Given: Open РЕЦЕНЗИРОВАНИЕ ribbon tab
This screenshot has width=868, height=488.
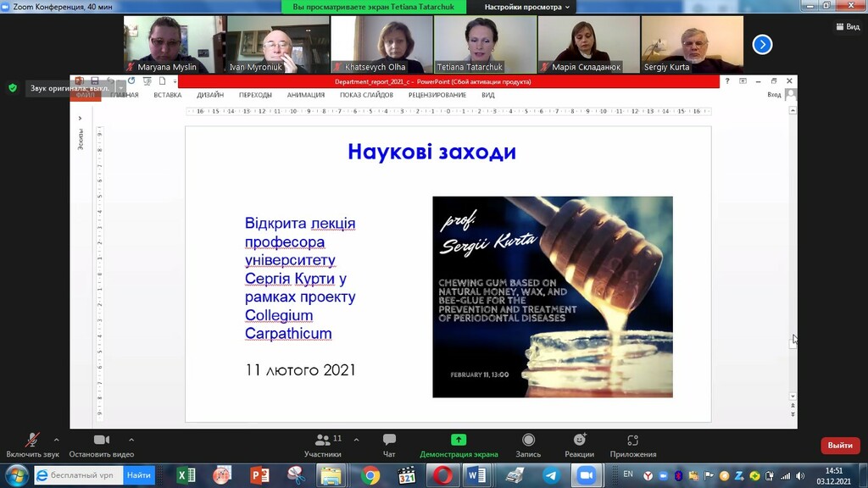Looking at the screenshot, I should click(437, 95).
